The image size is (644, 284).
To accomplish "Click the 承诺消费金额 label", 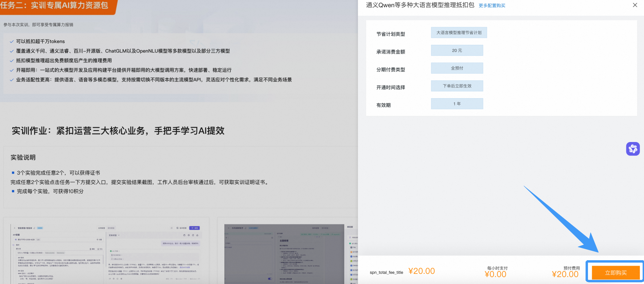I will click(391, 52).
